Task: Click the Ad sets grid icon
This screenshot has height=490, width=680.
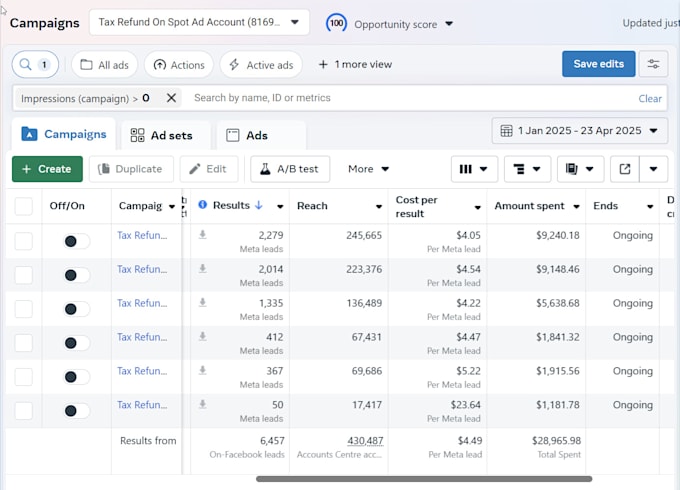Action: click(137, 135)
